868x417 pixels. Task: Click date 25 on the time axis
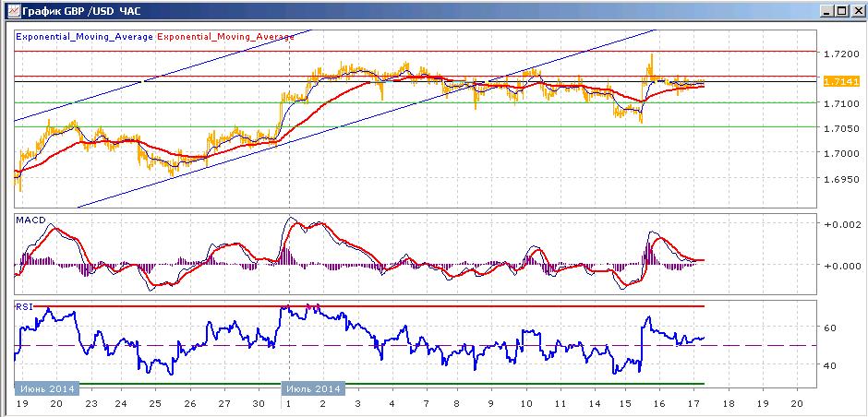(155, 404)
